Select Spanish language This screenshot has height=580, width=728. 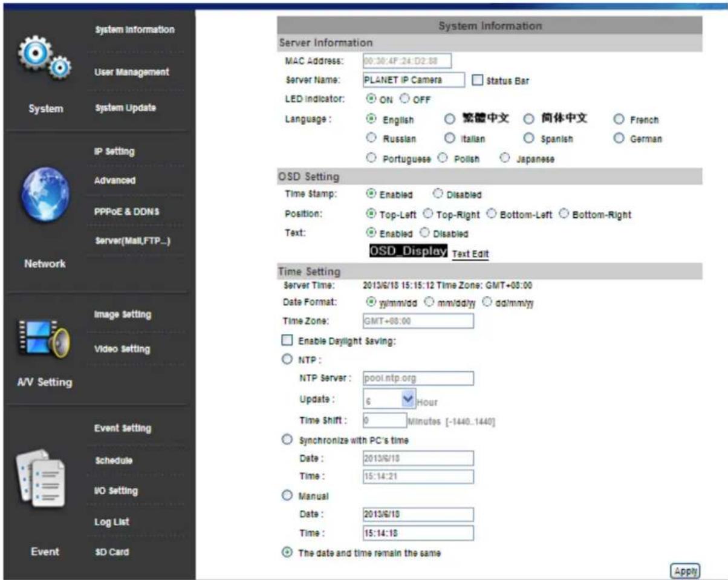528,138
